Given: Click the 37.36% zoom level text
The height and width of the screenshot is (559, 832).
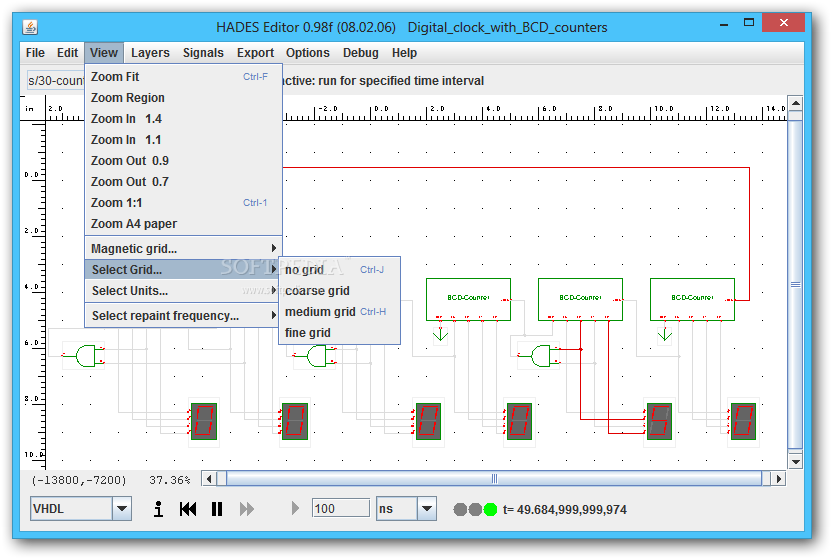Looking at the screenshot, I should [169, 480].
